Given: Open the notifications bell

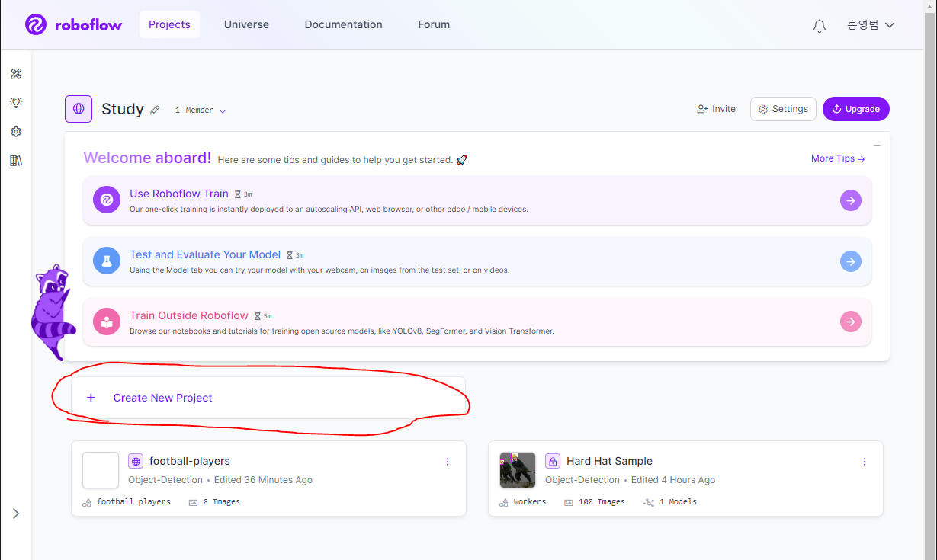Looking at the screenshot, I should coord(820,26).
